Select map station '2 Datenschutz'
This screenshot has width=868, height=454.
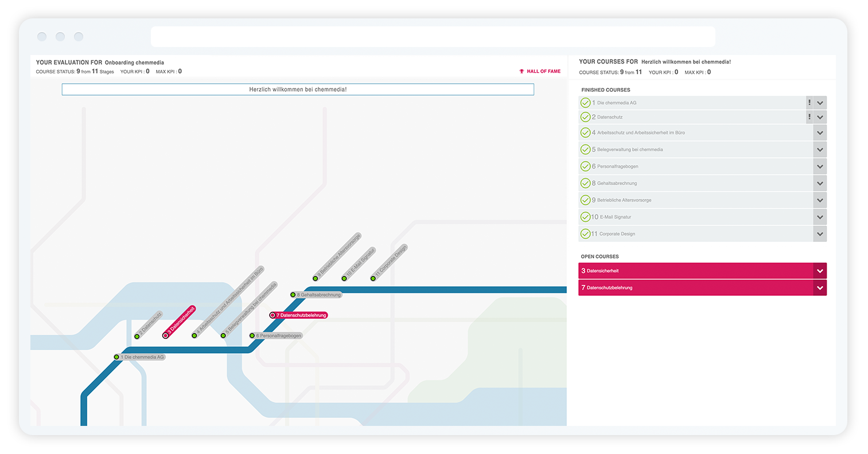tap(149, 324)
